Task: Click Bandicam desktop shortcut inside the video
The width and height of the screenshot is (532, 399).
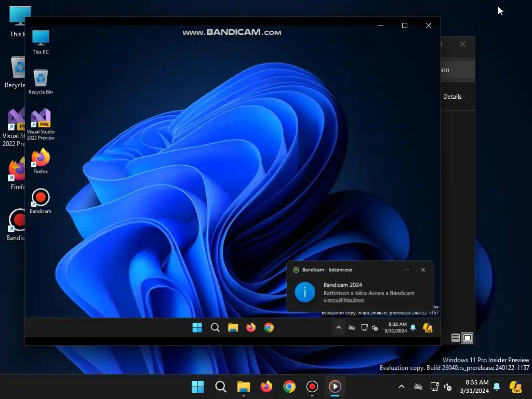Action: [x=41, y=201]
